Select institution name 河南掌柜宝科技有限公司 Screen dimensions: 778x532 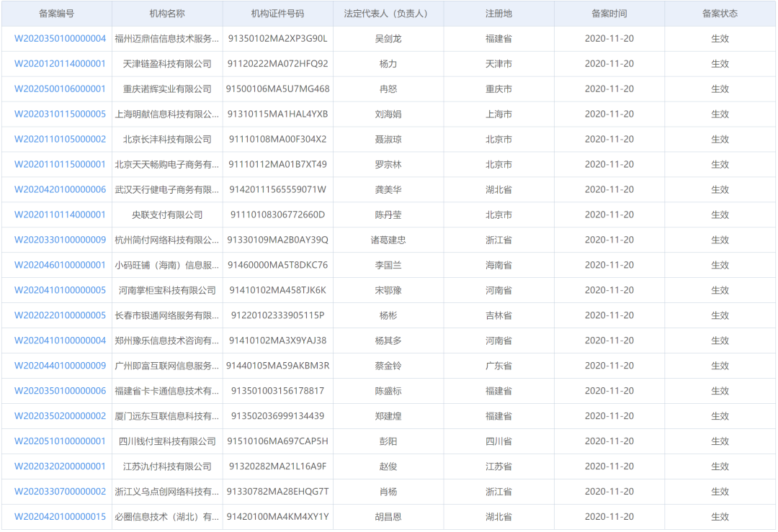click(167, 290)
